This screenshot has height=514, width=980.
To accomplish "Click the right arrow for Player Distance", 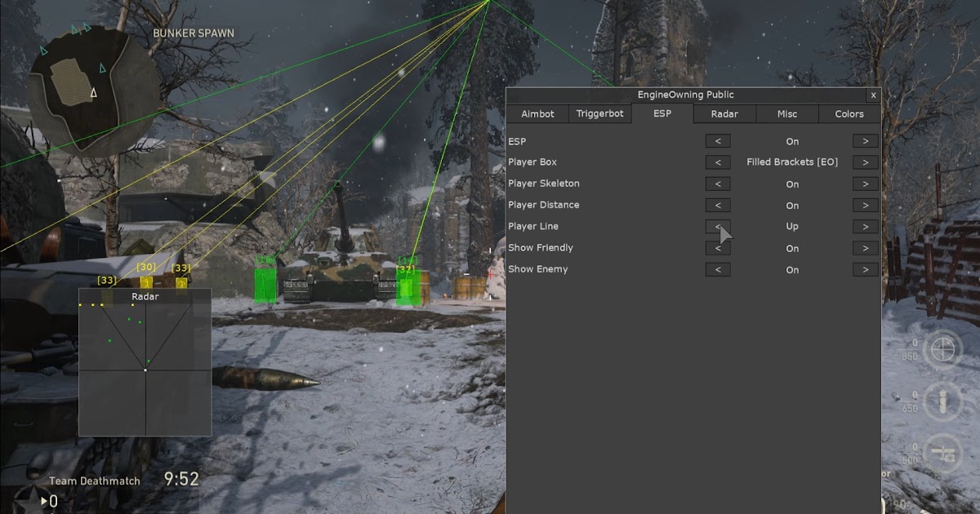I will tap(866, 206).
